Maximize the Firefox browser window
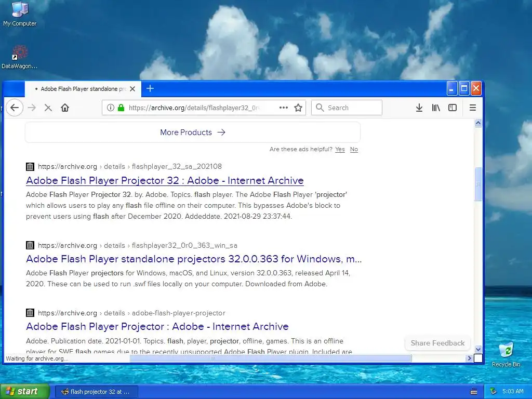The image size is (532, 399). [x=464, y=88]
